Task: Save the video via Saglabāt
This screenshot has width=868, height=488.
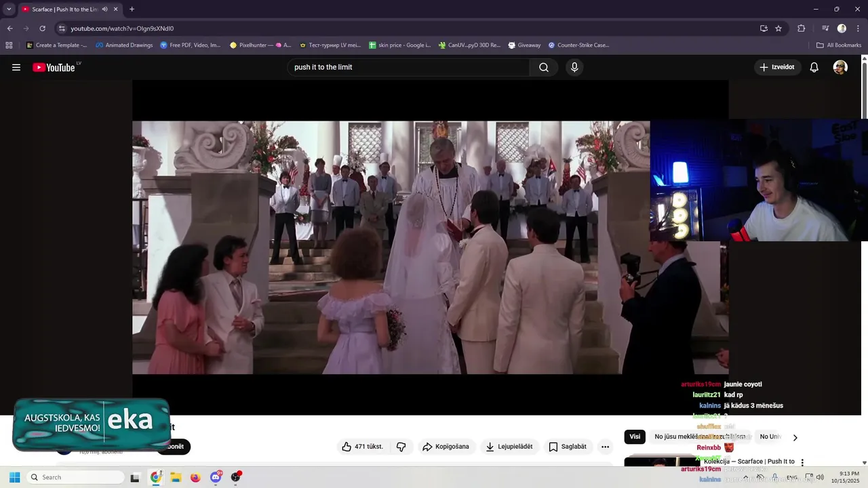Action: 568,447
